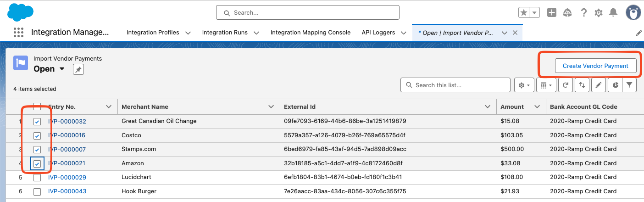Toggle the select-all header checkbox
The width and height of the screenshot is (644, 202).
[x=37, y=107]
